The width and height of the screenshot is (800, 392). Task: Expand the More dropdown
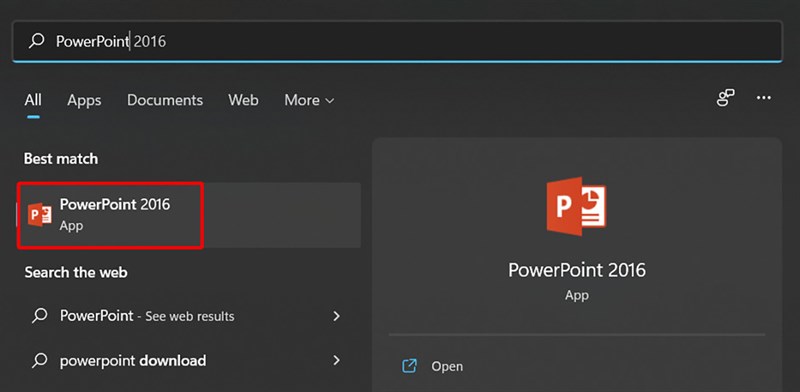(309, 100)
